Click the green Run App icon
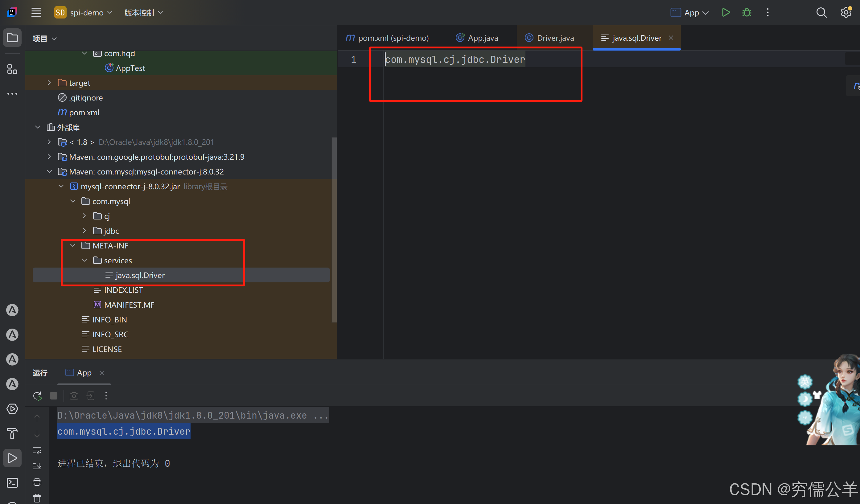The image size is (860, 504). [726, 13]
